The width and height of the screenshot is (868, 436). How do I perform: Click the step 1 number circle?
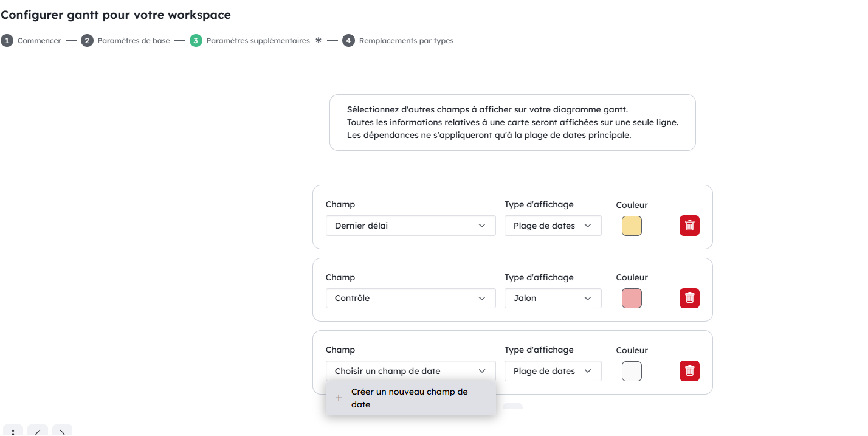click(7, 41)
